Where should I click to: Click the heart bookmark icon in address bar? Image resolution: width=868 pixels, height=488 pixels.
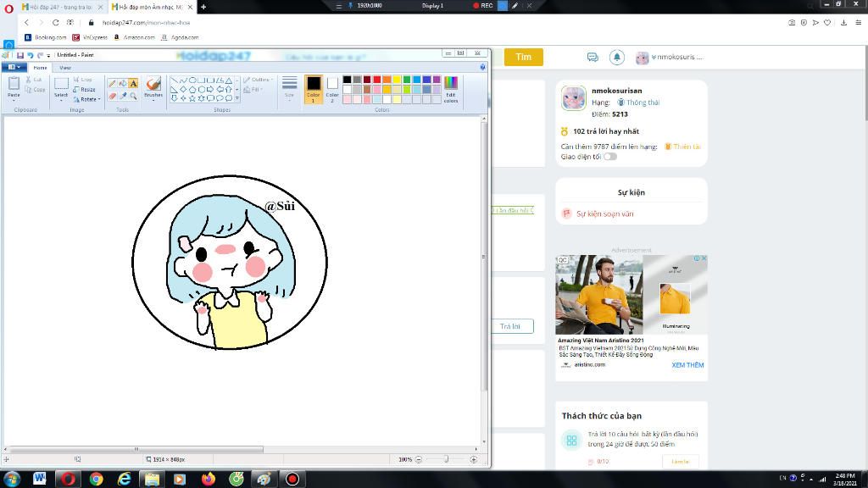[x=827, y=23]
